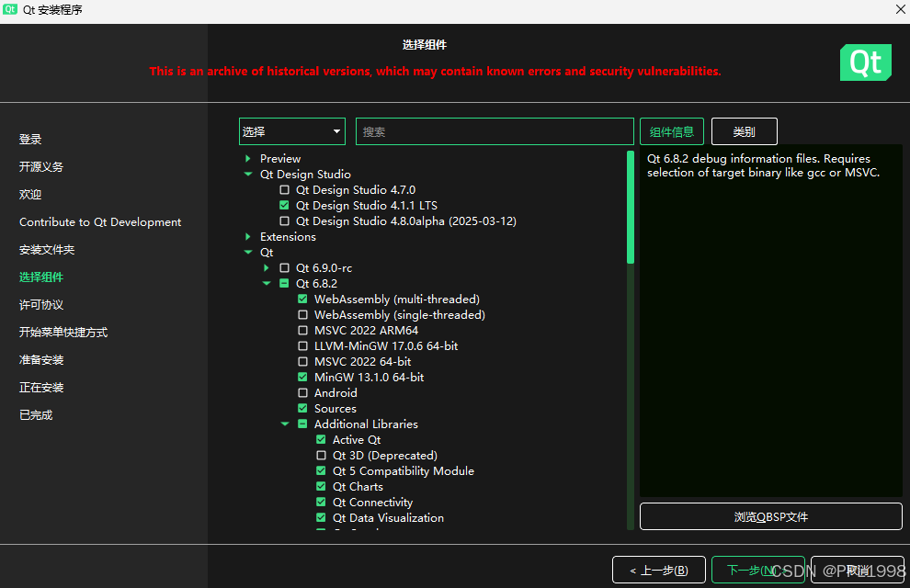Toggle the Additional Libraries checkbox
910x588 pixels.
(x=302, y=424)
